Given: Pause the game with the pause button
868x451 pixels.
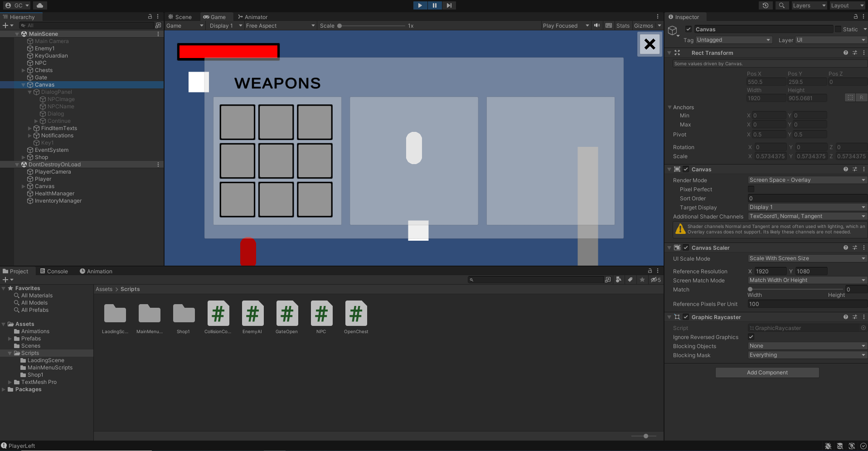Looking at the screenshot, I should pyautogui.click(x=434, y=5).
